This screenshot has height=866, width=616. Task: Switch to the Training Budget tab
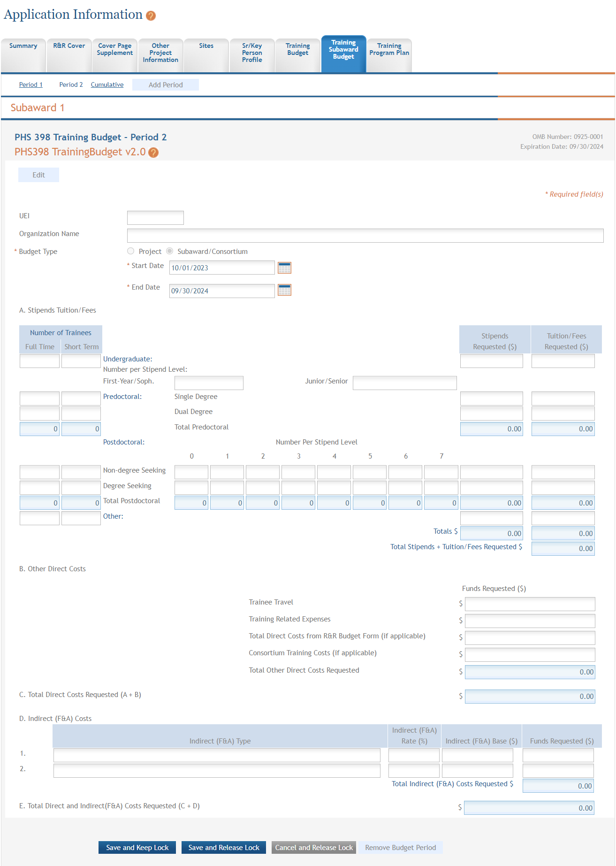(297, 50)
